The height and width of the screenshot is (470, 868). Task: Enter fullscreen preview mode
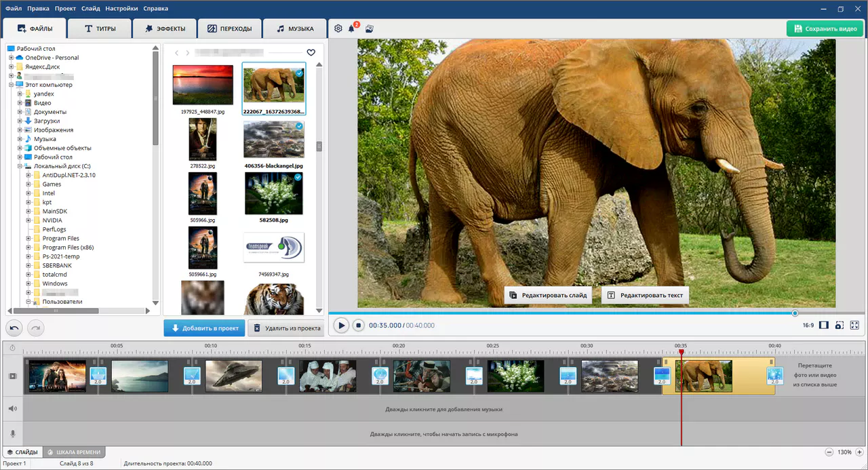pyautogui.click(x=855, y=326)
